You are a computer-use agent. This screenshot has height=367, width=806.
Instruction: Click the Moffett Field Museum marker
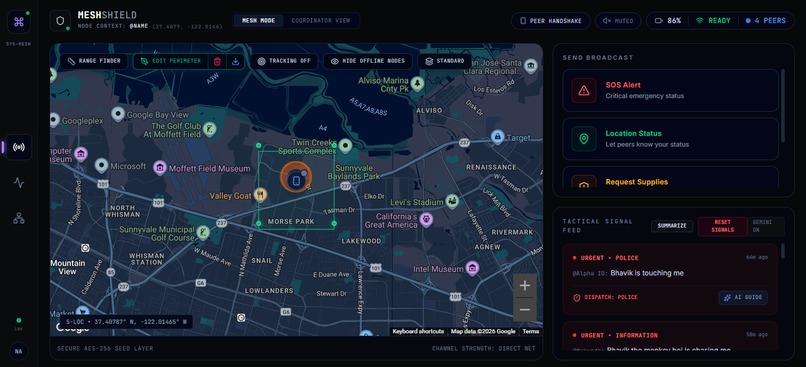click(x=160, y=167)
